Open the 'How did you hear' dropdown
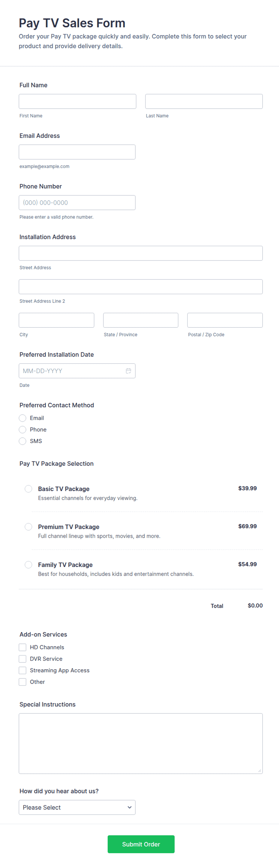Viewport: 279px width, 868px height. pyautogui.click(x=77, y=807)
